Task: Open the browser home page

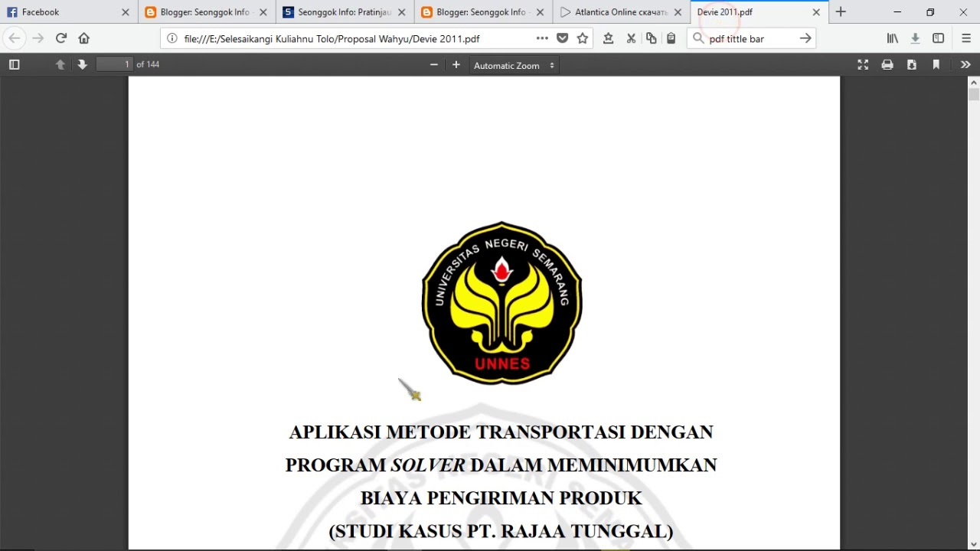Action: (x=84, y=38)
